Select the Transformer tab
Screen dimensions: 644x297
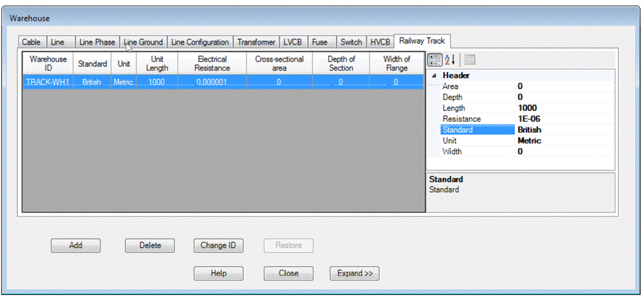tap(256, 42)
